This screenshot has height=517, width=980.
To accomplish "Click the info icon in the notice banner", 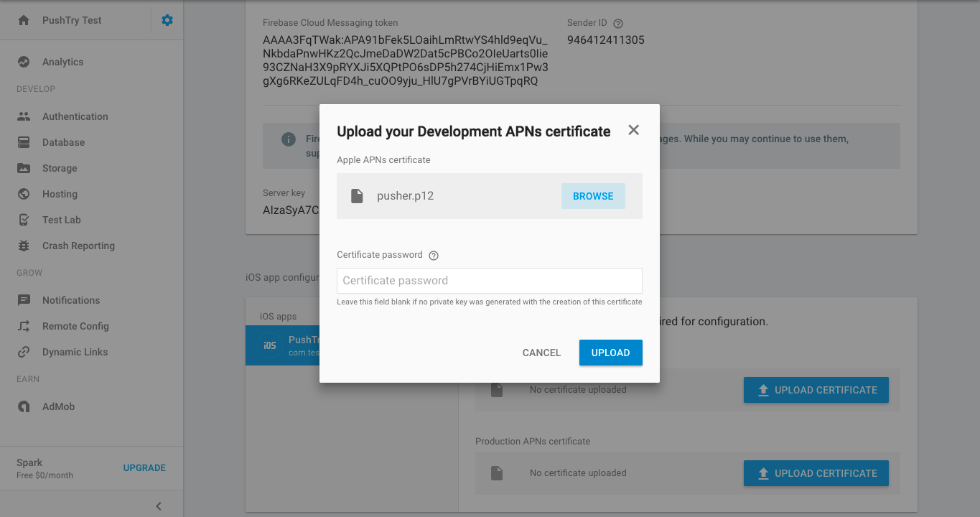I will point(288,139).
